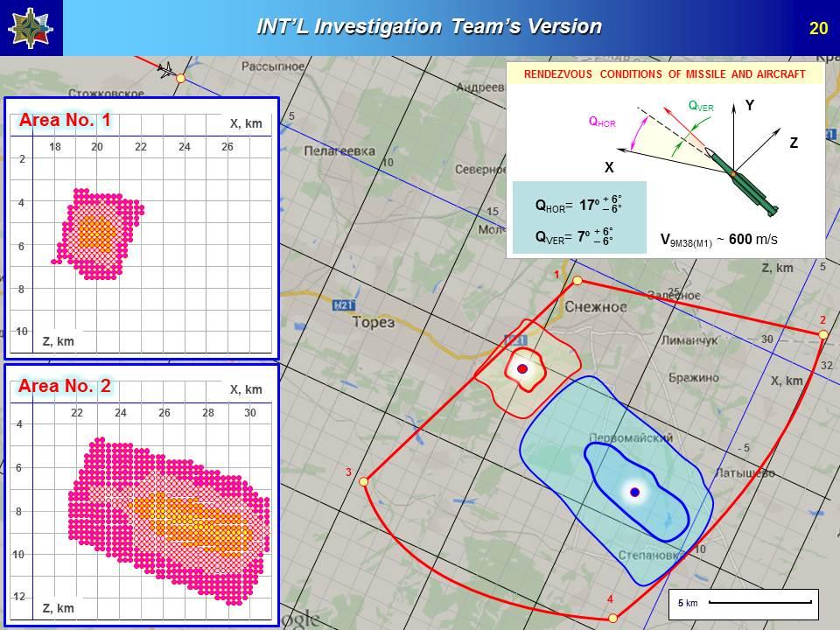This screenshot has width=840, height=630.
Task: Select the Area No. 2 heading
Action: [x=64, y=386]
